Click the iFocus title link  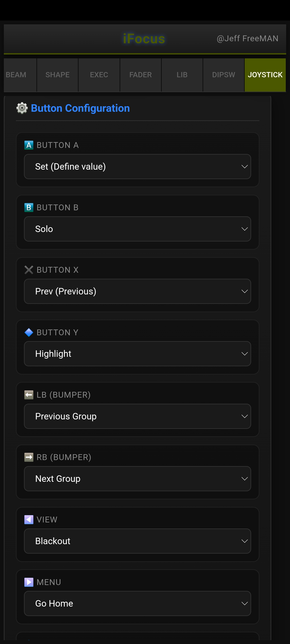point(144,38)
